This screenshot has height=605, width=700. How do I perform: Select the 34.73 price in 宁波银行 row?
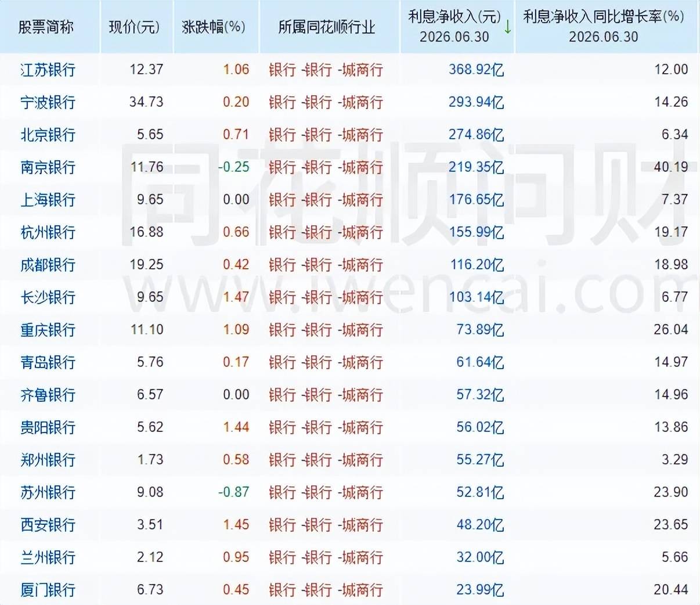tap(146, 102)
